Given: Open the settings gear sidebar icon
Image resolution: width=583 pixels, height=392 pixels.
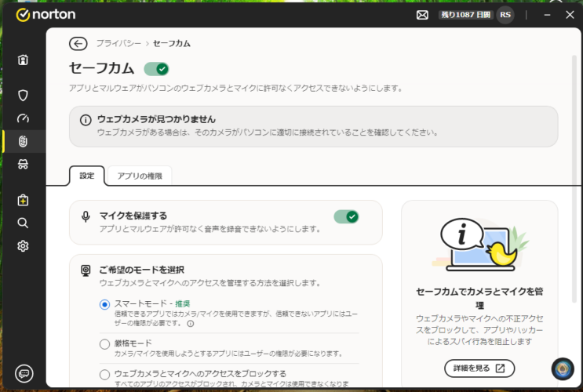Looking at the screenshot, I should (23, 246).
